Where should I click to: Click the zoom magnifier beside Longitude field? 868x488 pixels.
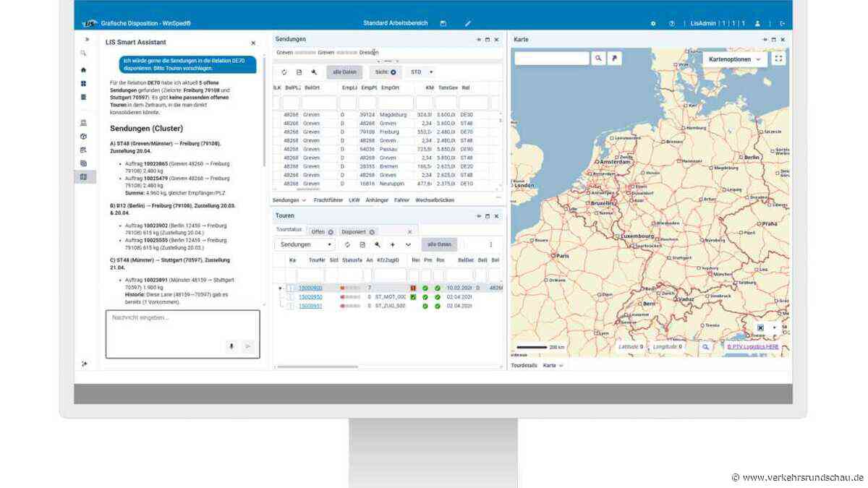(705, 347)
